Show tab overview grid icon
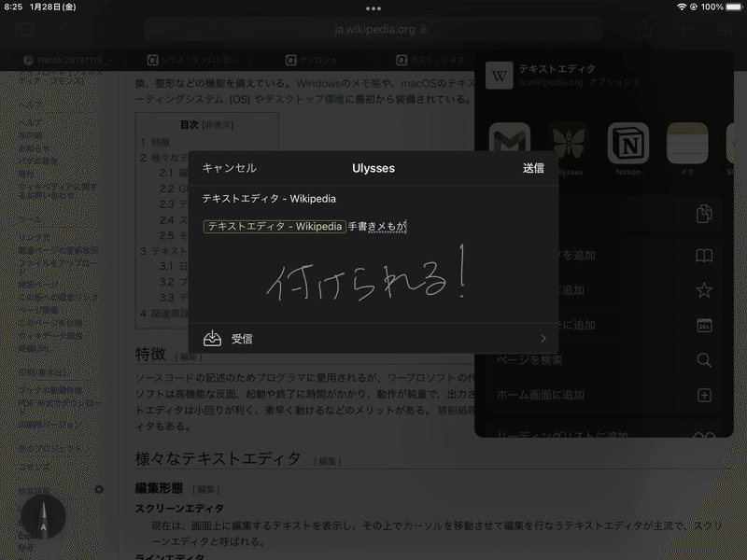This screenshot has height=560, width=747. [725, 30]
